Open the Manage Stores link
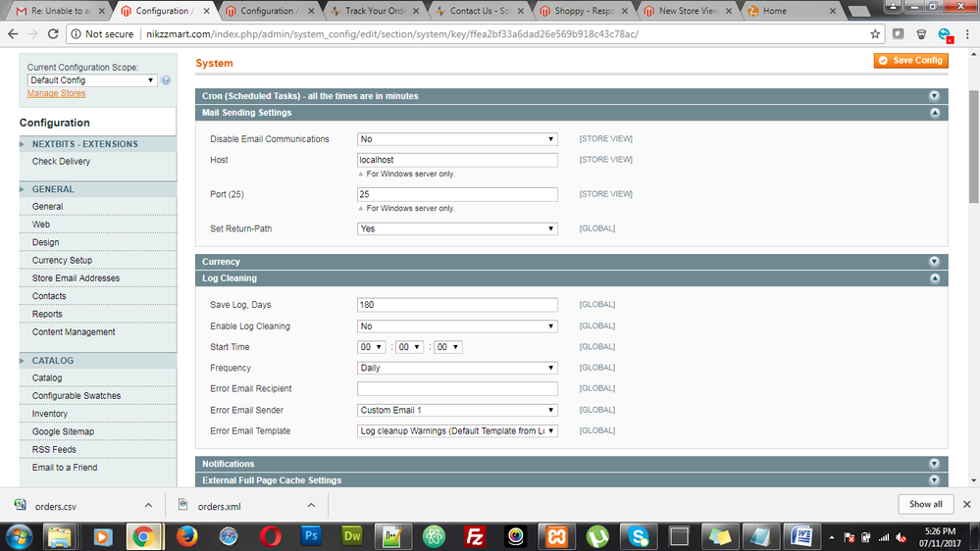980x551 pixels. tap(56, 94)
